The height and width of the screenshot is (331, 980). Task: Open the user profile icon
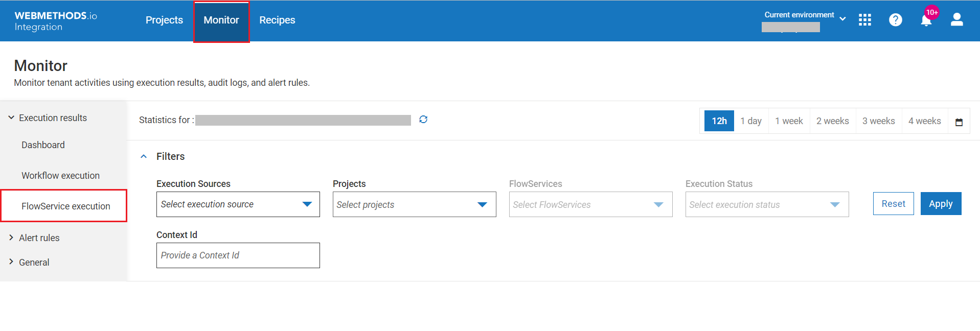pos(956,20)
